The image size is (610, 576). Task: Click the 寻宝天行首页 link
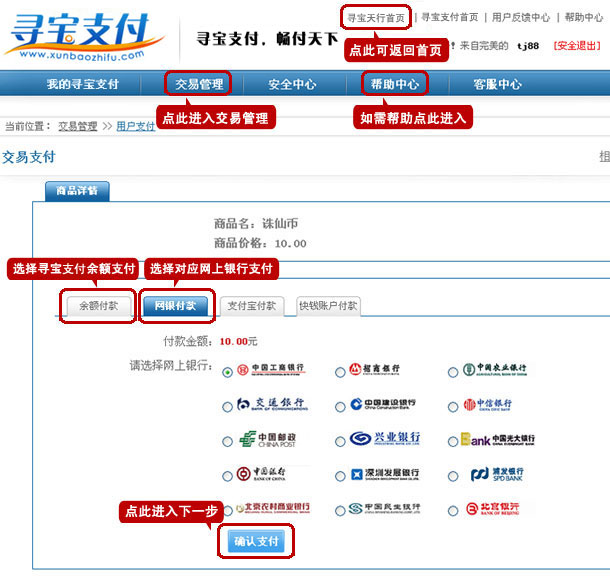(x=376, y=17)
